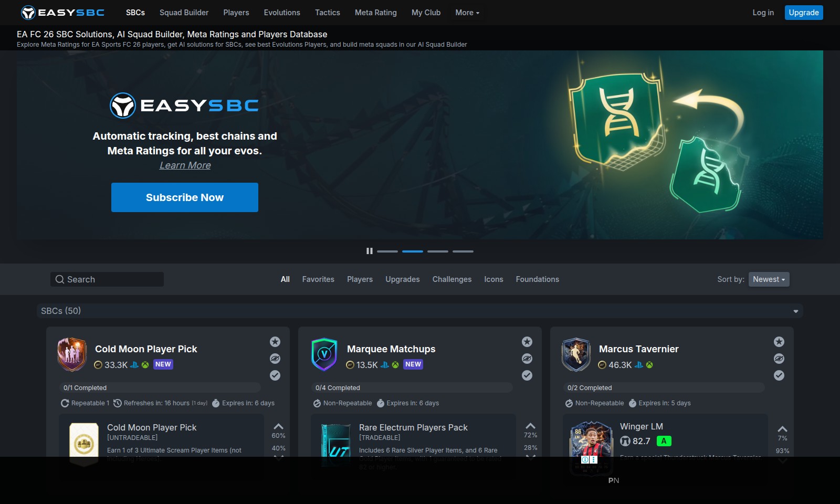Click PlayStation icon on Marcus Tavernier card
The height and width of the screenshot is (504, 840).
pos(639,365)
